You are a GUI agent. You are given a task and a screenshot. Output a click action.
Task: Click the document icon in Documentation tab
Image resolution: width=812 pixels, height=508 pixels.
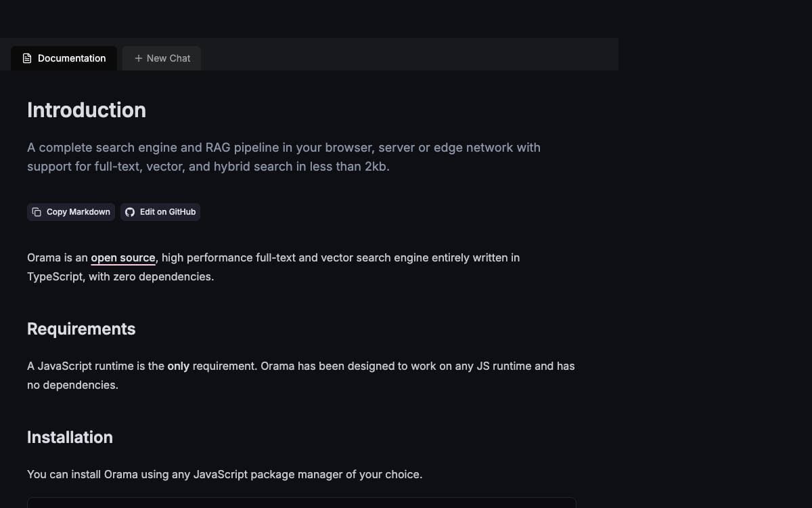pos(27,58)
